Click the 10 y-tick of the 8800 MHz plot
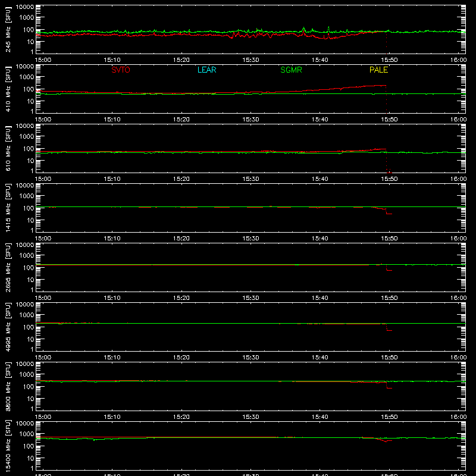This screenshot has width=476, height=476. (31, 399)
